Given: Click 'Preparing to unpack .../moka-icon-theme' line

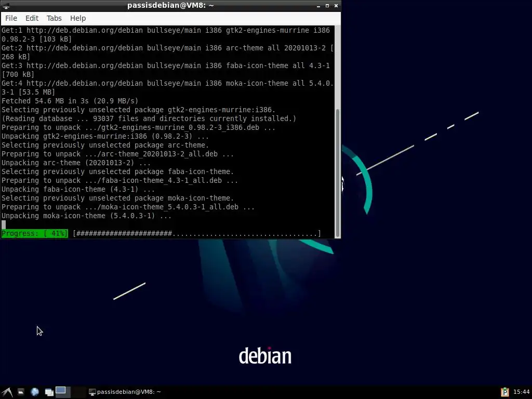Looking at the screenshot, I should click(x=128, y=207).
